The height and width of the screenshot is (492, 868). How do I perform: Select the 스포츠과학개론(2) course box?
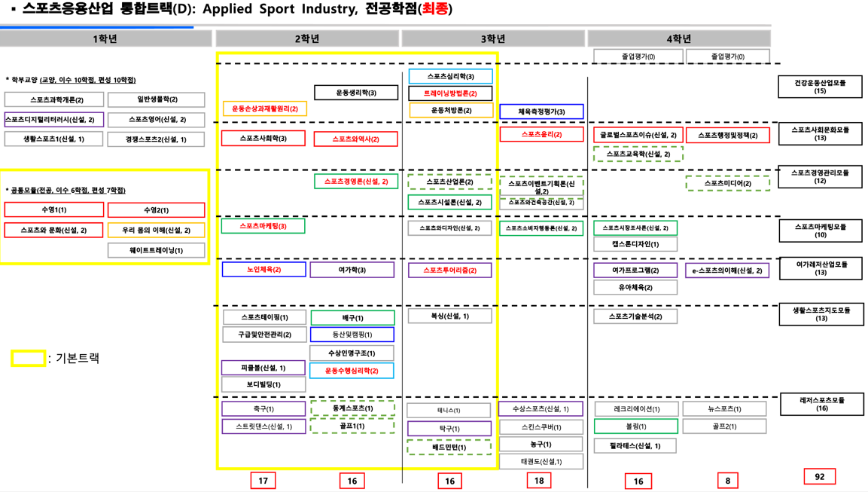coord(54,99)
